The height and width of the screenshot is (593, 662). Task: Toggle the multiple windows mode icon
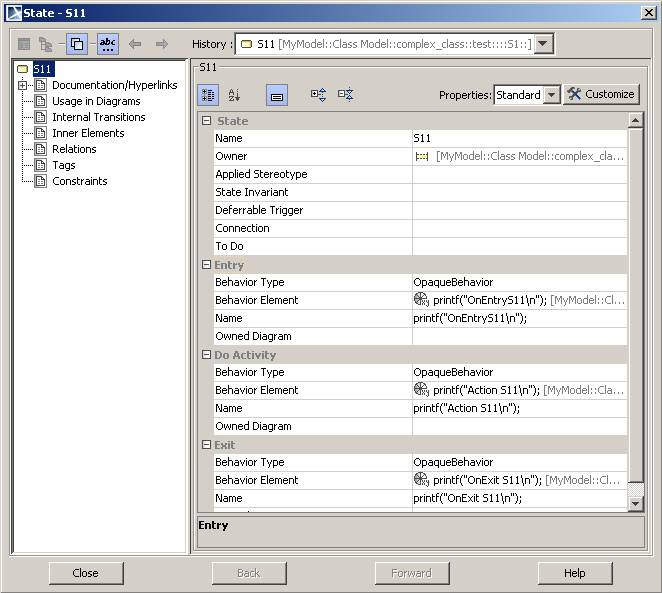pos(77,44)
